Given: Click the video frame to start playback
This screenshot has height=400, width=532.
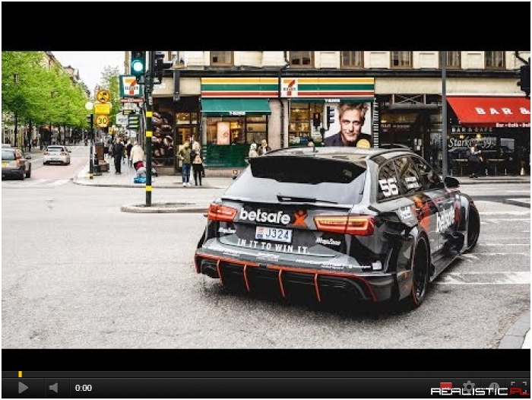Looking at the screenshot, I should coord(266,200).
